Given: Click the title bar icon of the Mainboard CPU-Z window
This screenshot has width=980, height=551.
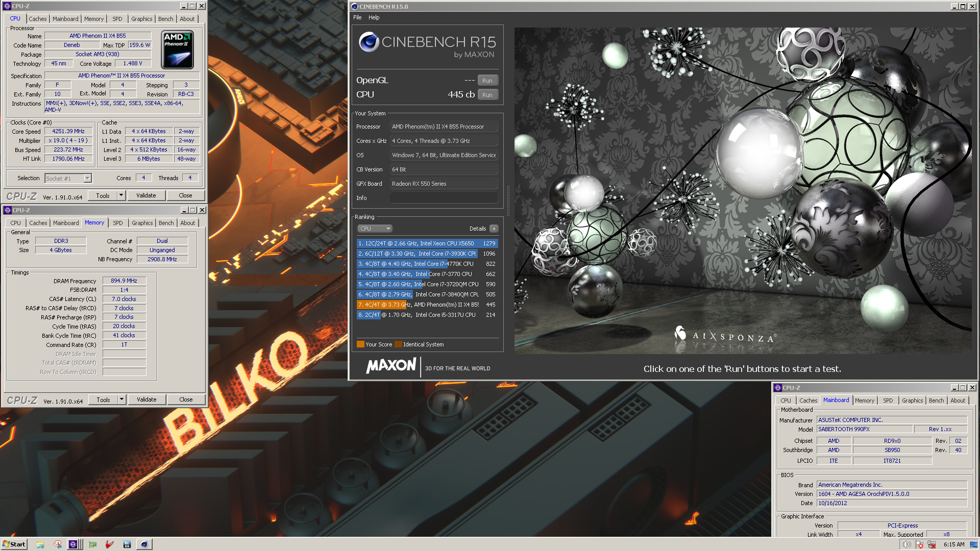Looking at the screenshot, I should click(x=778, y=388).
